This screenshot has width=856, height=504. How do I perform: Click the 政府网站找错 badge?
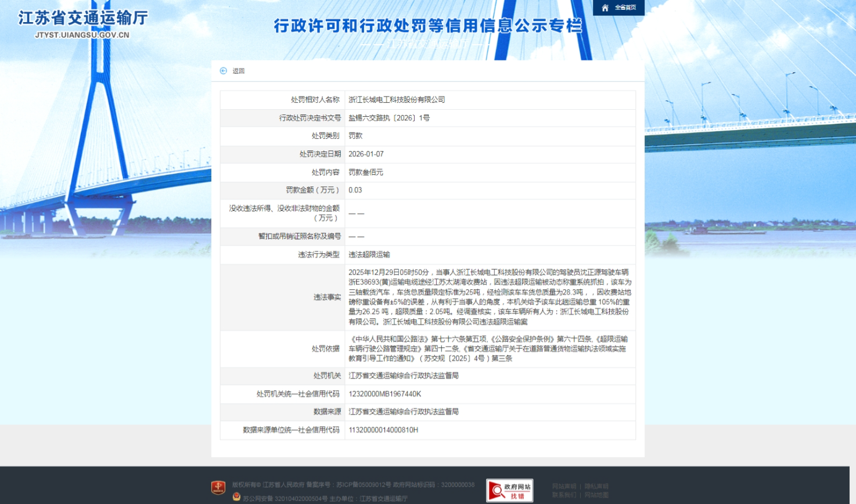pos(509,491)
